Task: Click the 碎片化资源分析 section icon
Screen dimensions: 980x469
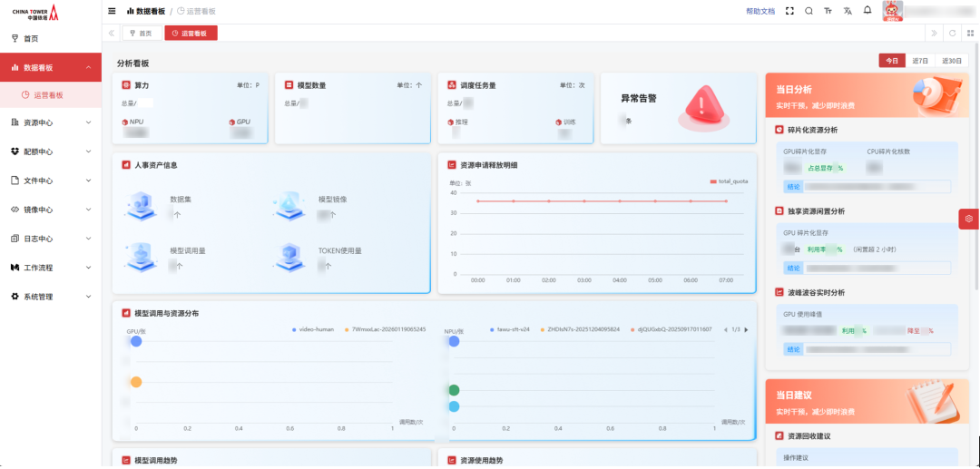Action: point(779,130)
